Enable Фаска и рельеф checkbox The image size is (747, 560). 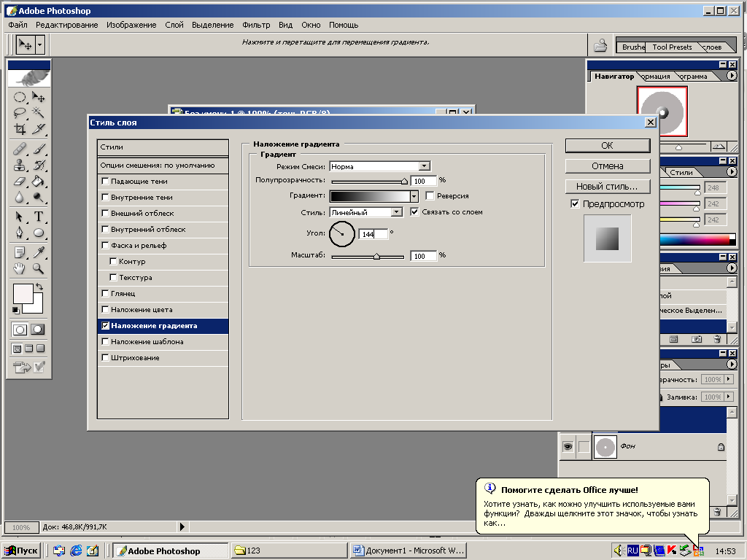click(105, 245)
